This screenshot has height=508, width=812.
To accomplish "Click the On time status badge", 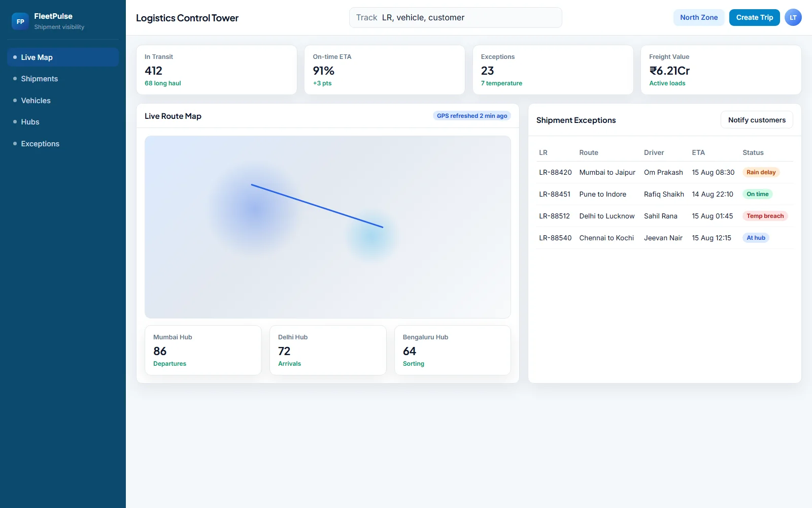I will point(757,194).
